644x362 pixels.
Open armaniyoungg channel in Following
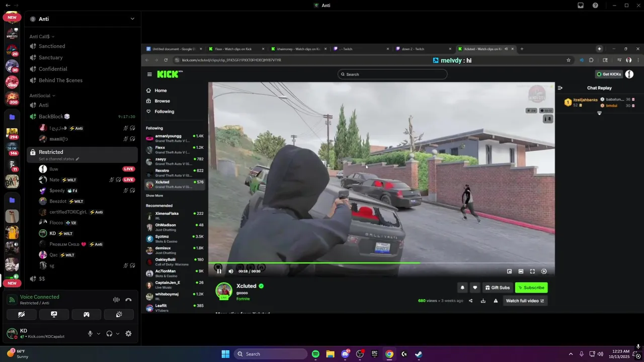[175, 138]
